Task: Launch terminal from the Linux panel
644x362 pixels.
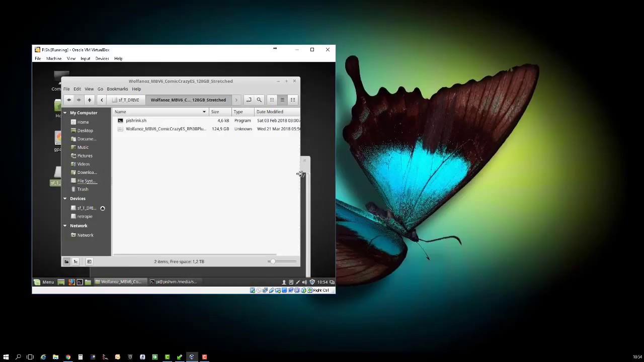Action: point(79,282)
